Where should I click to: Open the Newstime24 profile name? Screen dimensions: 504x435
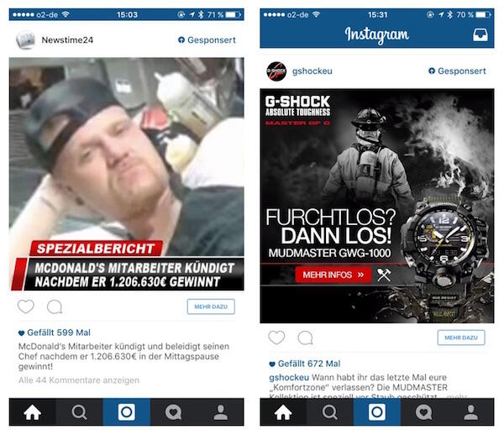pyautogui.click(x=67, y=39)
